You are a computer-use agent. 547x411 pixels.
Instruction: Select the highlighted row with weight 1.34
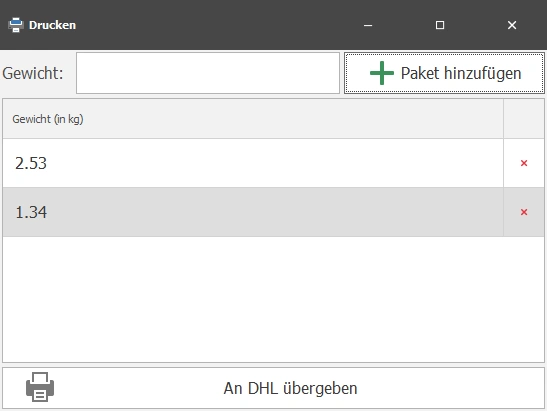pyautogui.click(x=253, y=212)
